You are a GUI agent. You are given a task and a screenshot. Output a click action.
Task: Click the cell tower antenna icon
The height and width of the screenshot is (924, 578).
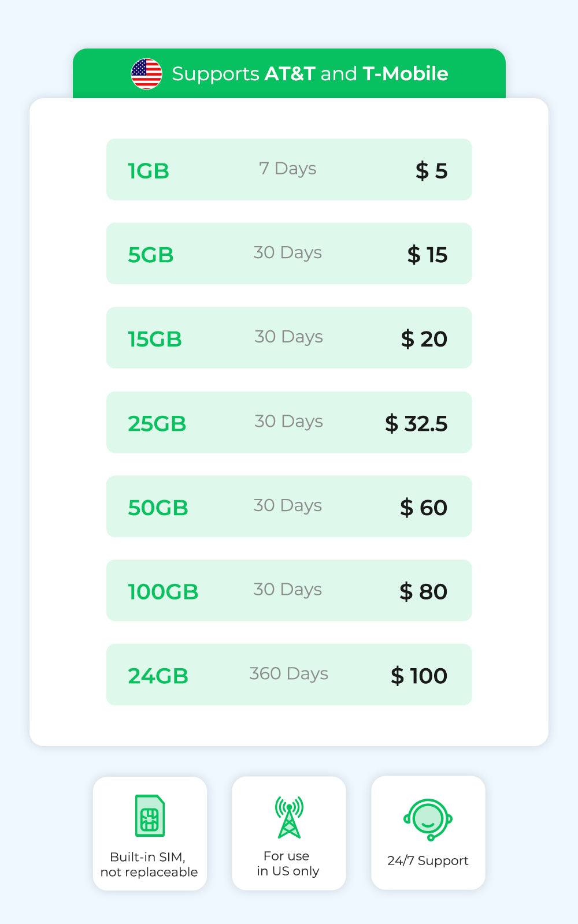click(289, 817)
